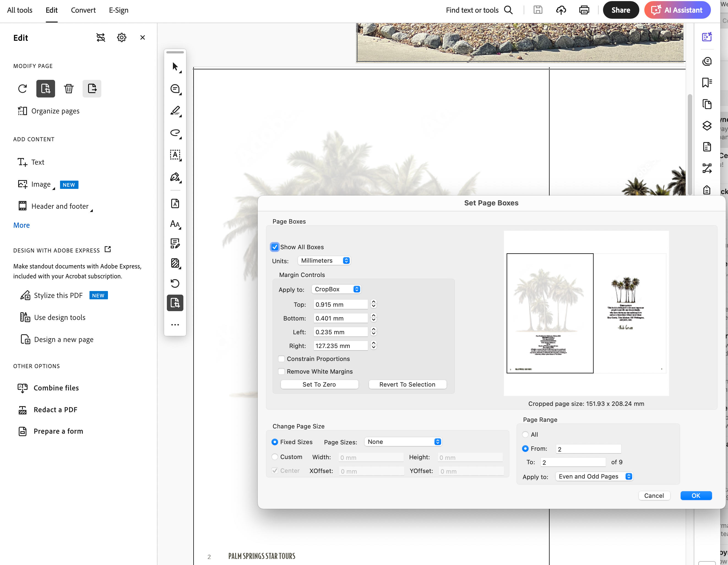Check Constrain Proportions
Viewport: 728px width, 565px height.
281,359
